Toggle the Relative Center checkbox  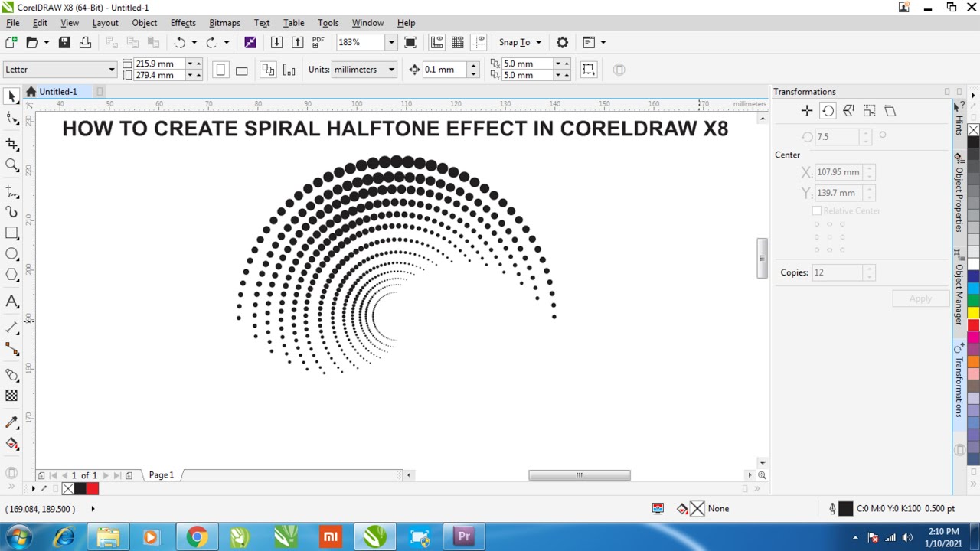click(x=817, y=211)
